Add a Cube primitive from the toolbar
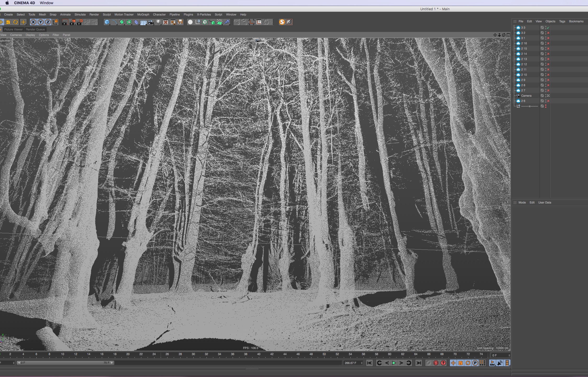 [107, 22]
